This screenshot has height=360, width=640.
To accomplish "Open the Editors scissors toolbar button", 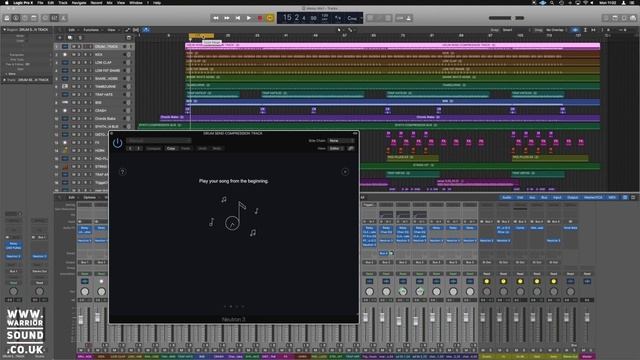I will point(63,18).
